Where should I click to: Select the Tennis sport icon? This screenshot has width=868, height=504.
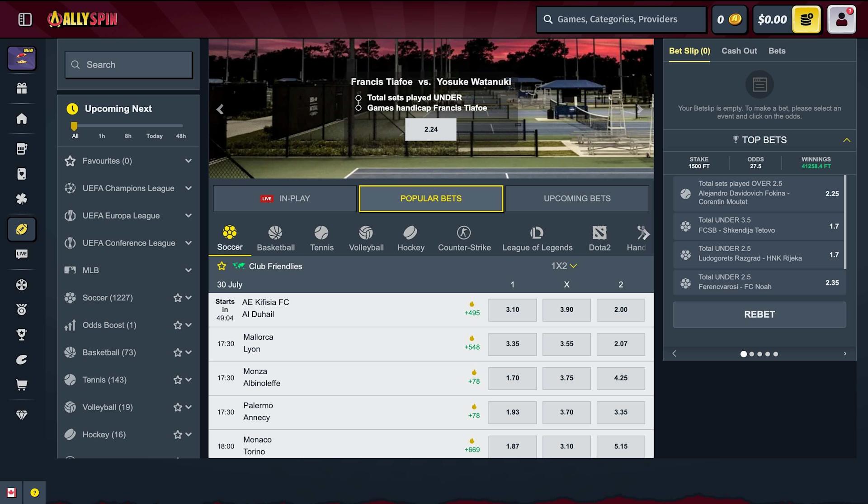coord(321,238)
